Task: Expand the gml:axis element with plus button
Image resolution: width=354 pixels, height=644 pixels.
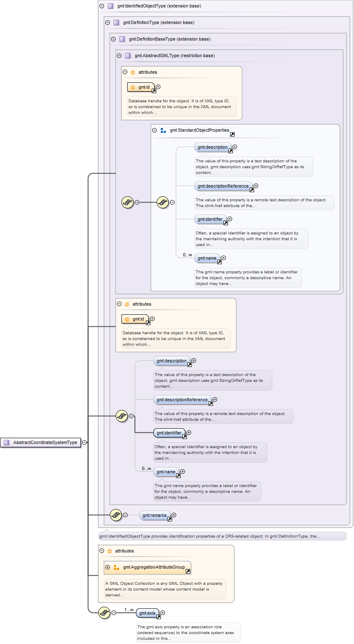Action: 163,613
